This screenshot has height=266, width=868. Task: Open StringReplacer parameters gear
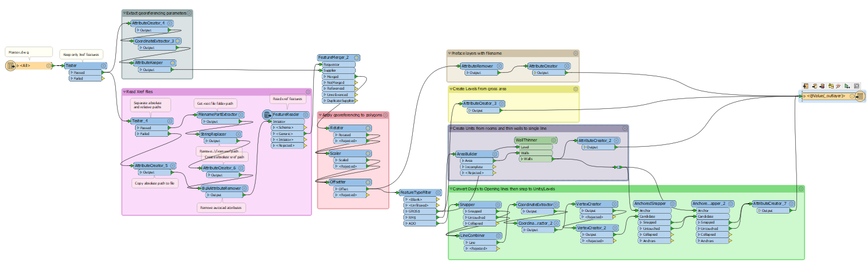coord(238,134)
